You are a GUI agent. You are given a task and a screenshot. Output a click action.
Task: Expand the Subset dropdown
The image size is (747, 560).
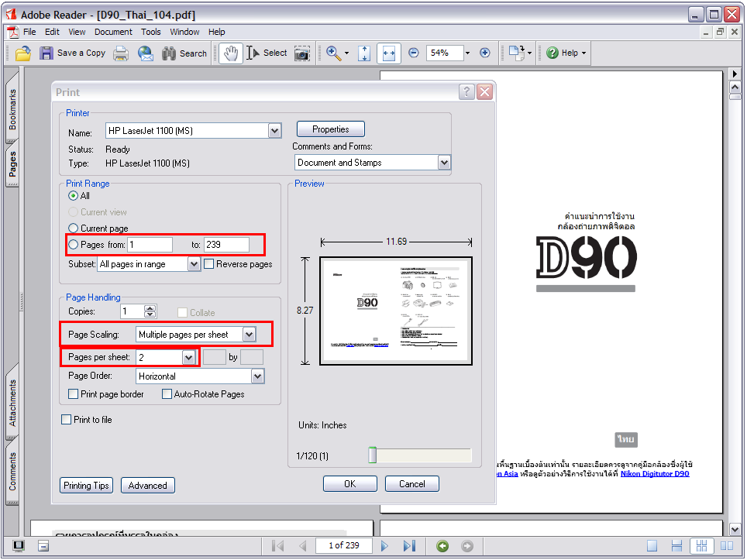pos(194,264)
